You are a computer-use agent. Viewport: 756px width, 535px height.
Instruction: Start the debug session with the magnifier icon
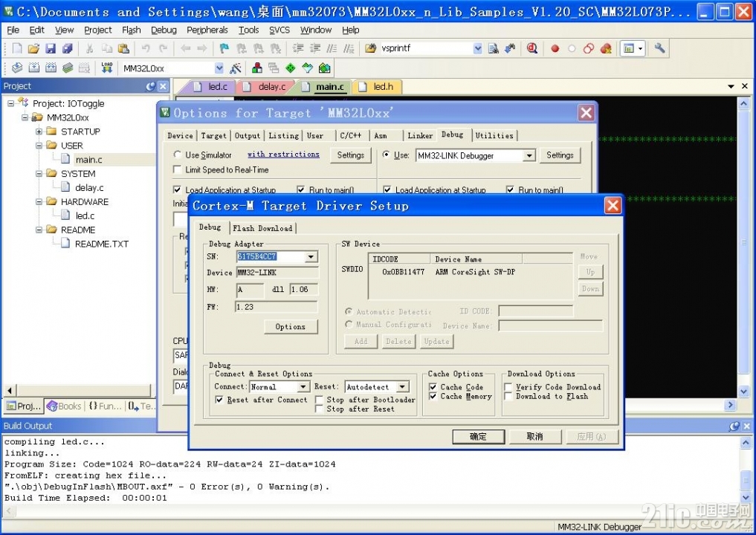(x=532, y=48)
